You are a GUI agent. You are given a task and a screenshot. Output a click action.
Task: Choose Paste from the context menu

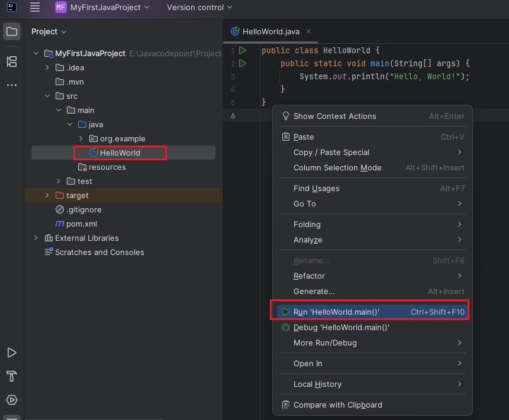(372, 137)
